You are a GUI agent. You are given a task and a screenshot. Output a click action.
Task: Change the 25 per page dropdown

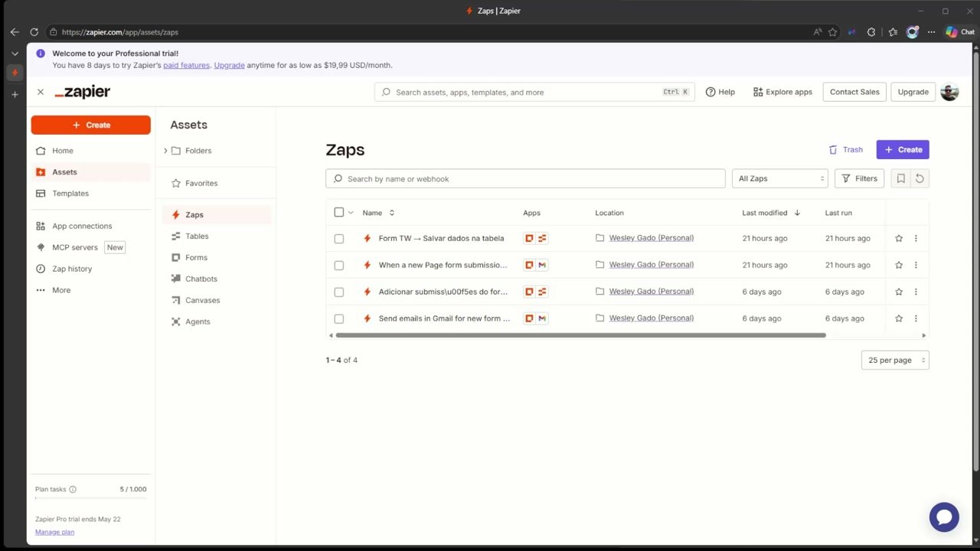[x=895, y=360]
